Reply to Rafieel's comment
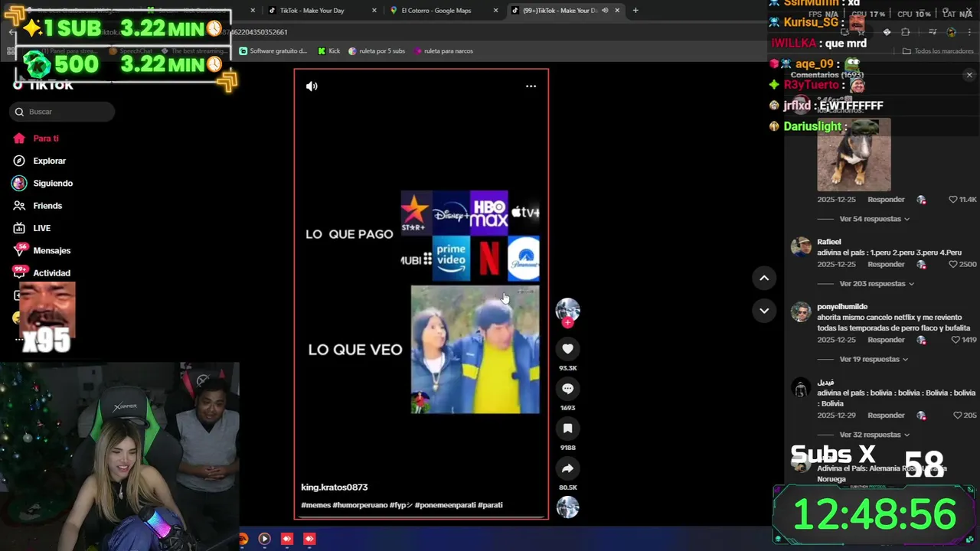This screenshot has width=980, height=551. point(886,264)
